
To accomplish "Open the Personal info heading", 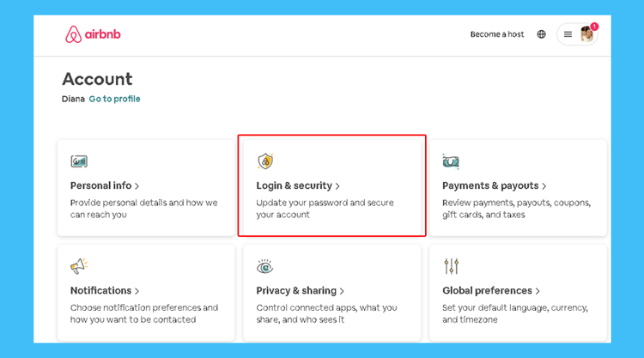I will 100,185.
